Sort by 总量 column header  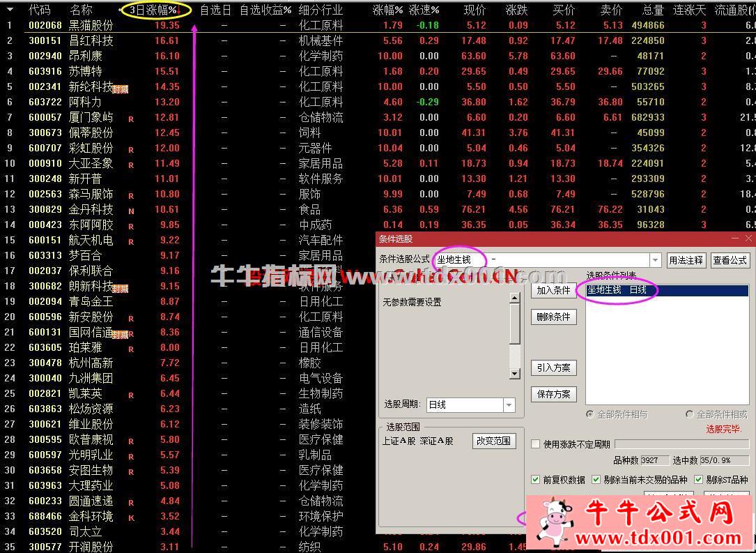click(654, 10)
